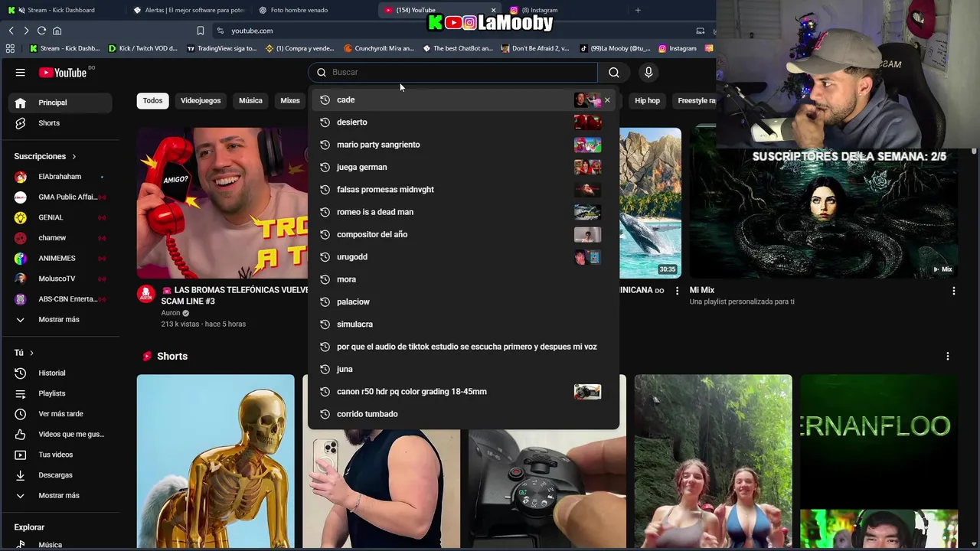The height and width of the screenshot is (551, 980).
Task: Expand the Tú section arrow
Action: point(31,353)
